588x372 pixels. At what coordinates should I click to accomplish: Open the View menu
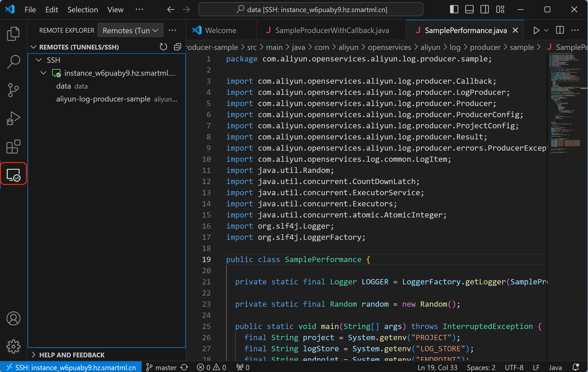[x=115, y=10]
